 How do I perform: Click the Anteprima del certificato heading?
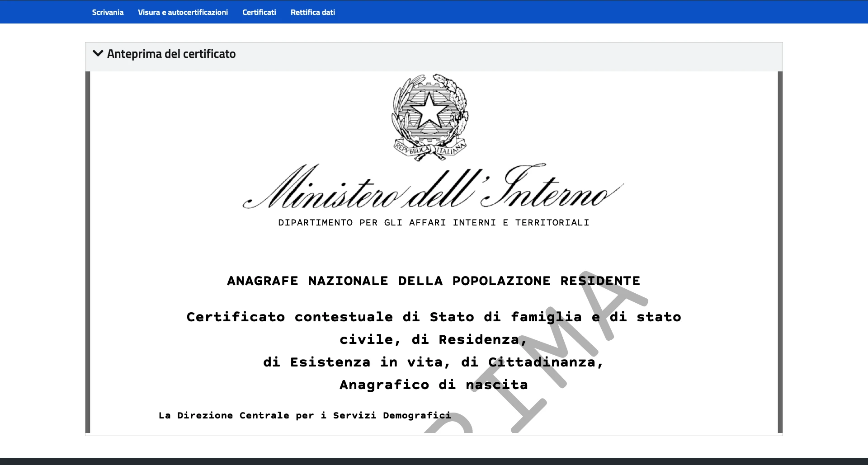click(x=171, y=54)
